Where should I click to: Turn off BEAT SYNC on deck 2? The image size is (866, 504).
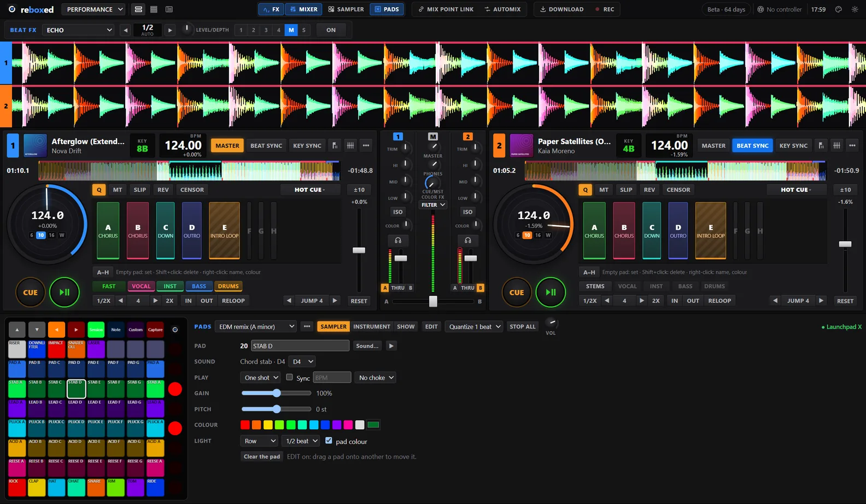[752, 145]
